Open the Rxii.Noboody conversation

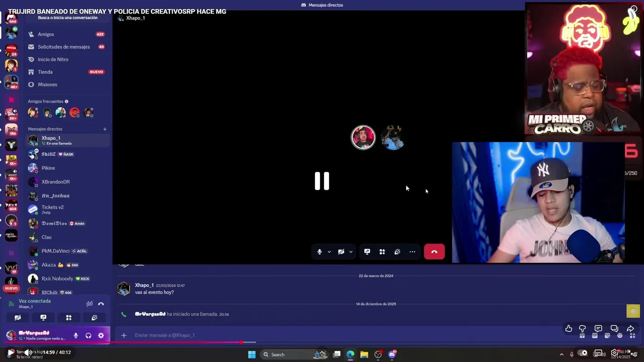click(x=67, y=279)
